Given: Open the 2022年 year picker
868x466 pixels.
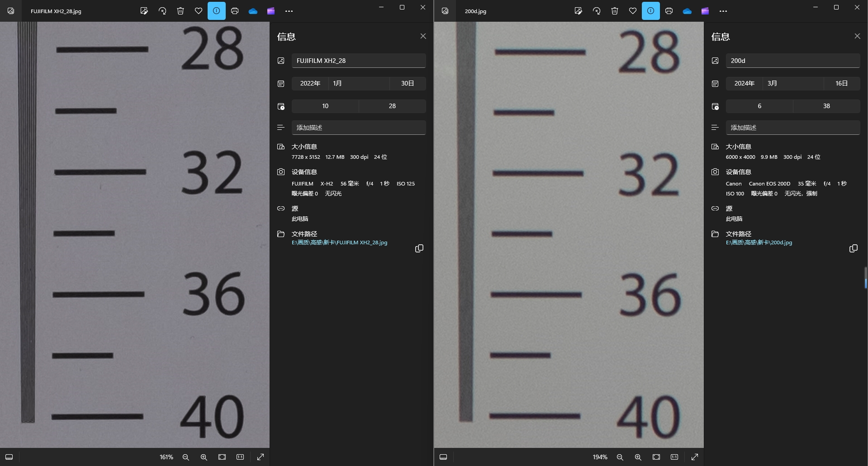Looking at the screenshot, I should [x=310, y=83].
